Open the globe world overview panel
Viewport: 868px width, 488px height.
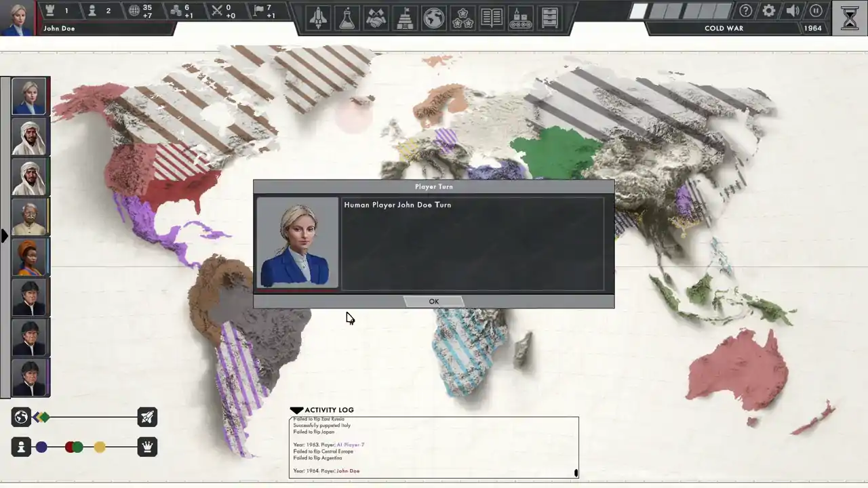pyautogui.click(x=434, y=17)
